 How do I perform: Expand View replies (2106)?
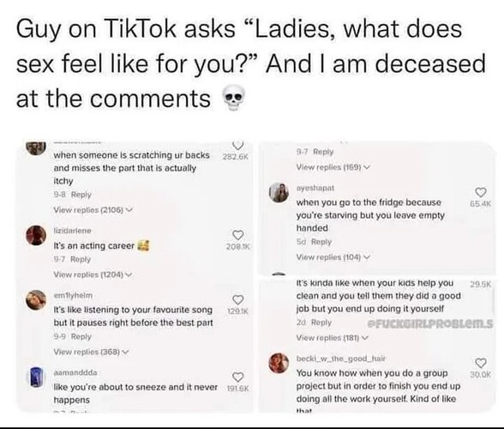[x=93, y=210]
